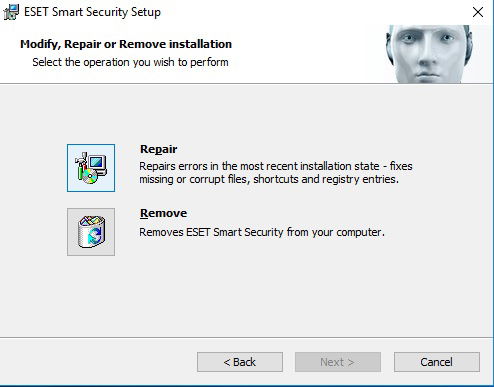Click the greyed-out Next button

(338, 362)
